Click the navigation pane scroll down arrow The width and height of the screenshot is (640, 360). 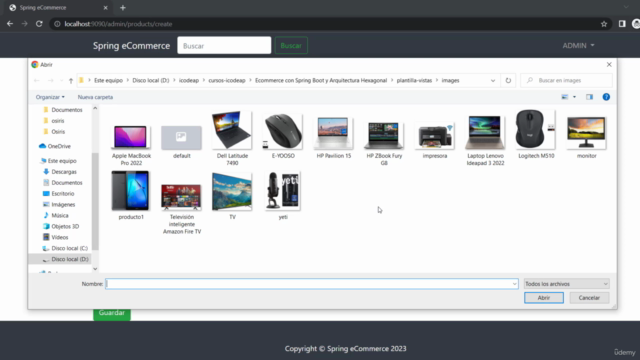tap(95, 269)
